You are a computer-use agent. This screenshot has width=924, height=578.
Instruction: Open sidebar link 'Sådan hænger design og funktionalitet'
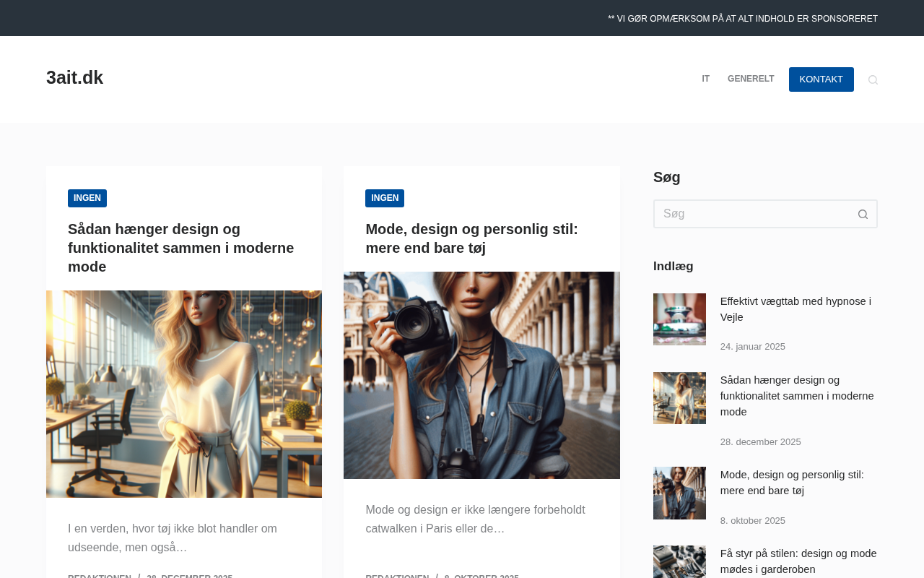797,396
